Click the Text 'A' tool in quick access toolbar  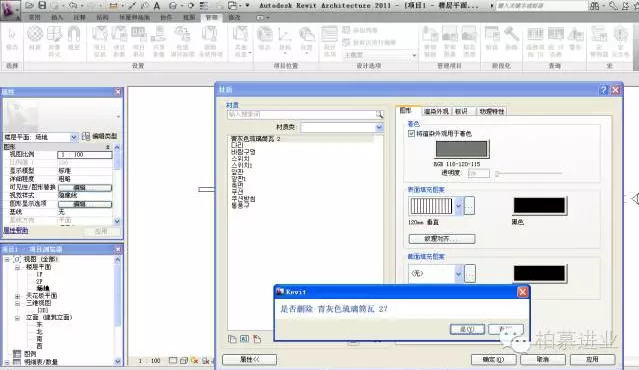(x=157, y=6)
